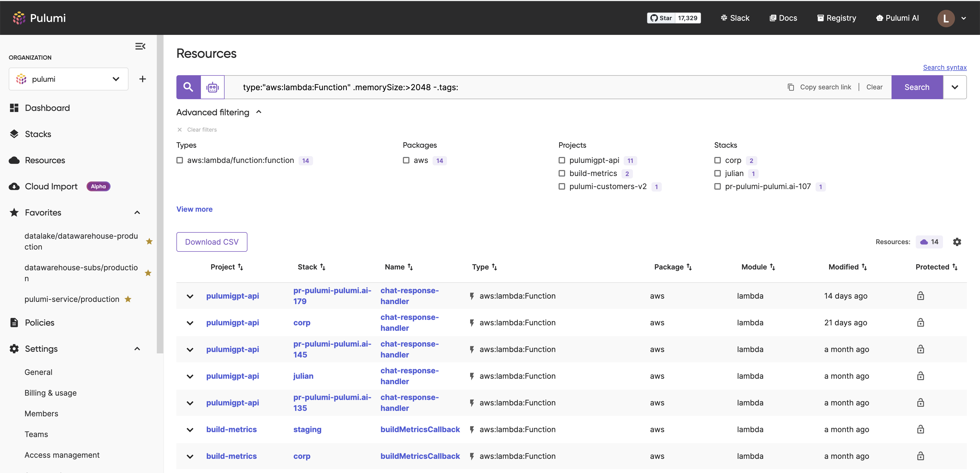Check aws:lambda/function:function type filter
Viewport: 980px width, 473px height.
pyautogui.click(x=180, y=160)
